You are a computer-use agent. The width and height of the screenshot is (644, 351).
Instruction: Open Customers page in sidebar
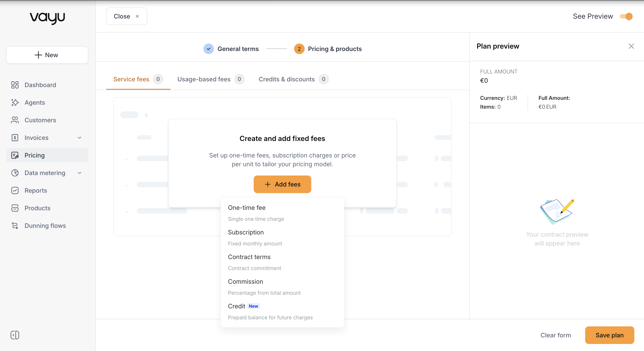click(x=47, y=120)
